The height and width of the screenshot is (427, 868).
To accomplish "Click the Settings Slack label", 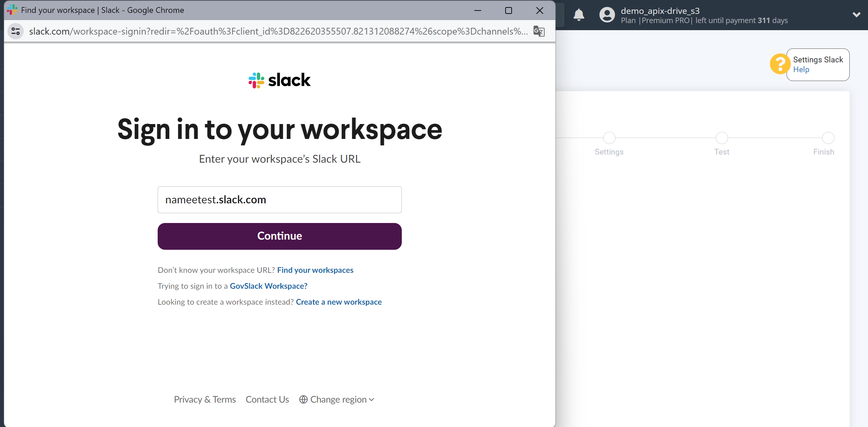I will [x=818, y=59].
